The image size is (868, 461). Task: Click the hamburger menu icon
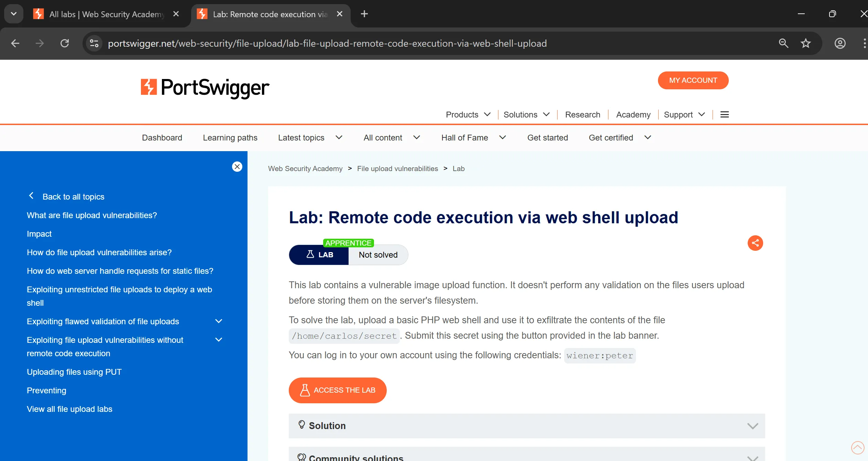[724, 115]
